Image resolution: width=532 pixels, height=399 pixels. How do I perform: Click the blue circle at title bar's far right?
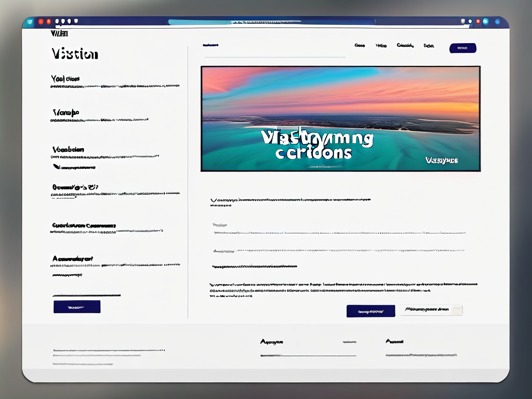tap(497, 22)
